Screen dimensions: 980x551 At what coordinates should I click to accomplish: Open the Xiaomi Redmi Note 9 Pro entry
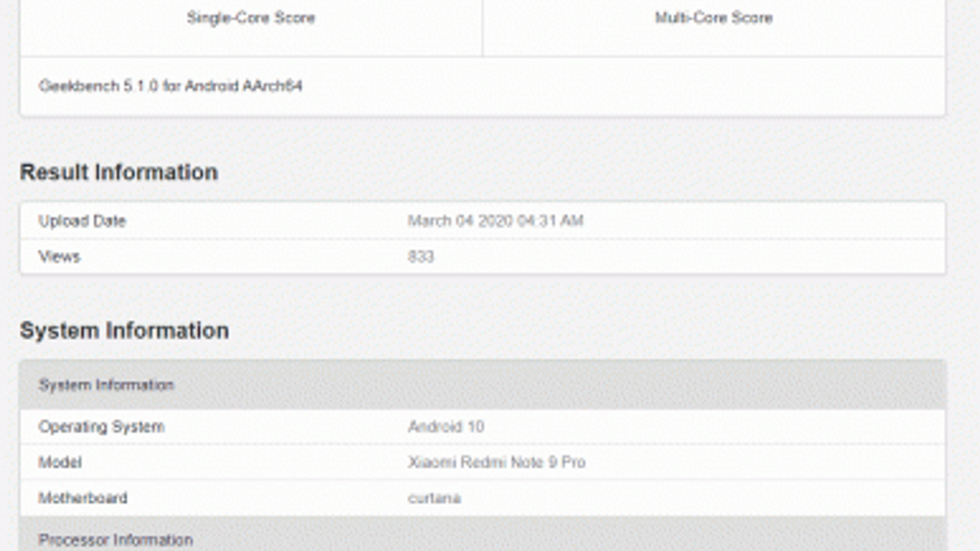[497, 462]
